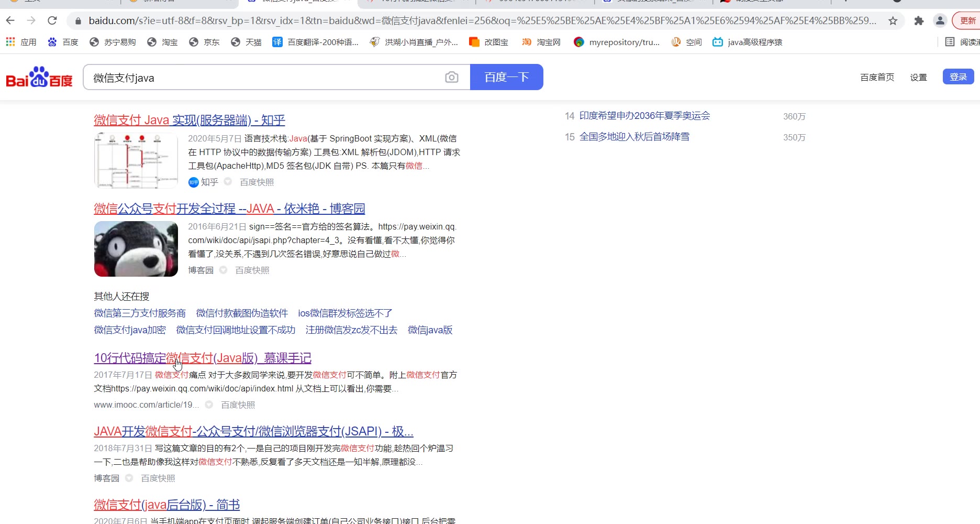The height and width of the screenshot is (524, 980).
Task: Open the java高级程序猿 bookmark
Action: (748, 42)
